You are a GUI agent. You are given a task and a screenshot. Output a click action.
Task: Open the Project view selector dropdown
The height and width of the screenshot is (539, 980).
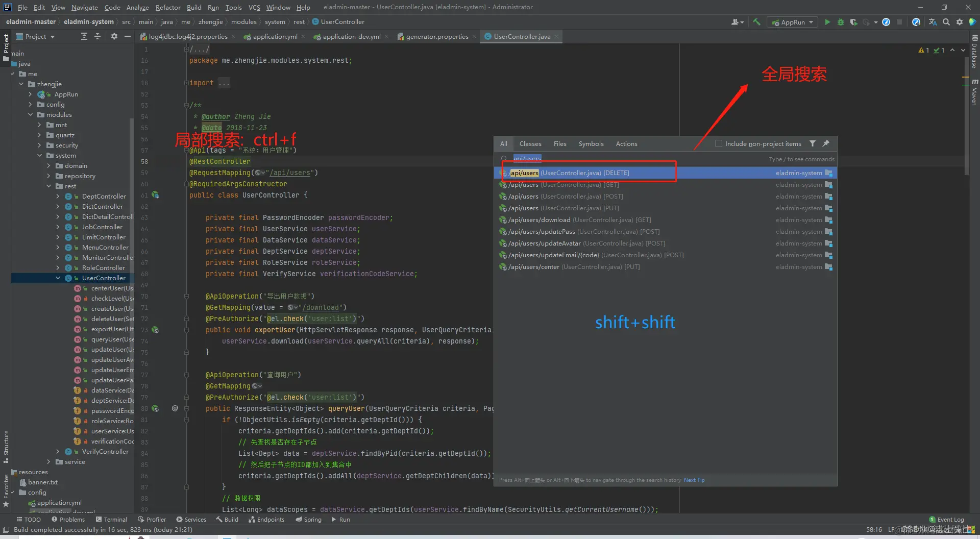[35, 36]
